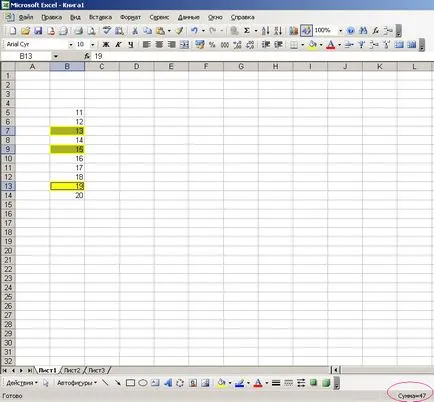The width and height of the screenshot is (434, 402).
Task: Select row 13 header
Action: 8,186
